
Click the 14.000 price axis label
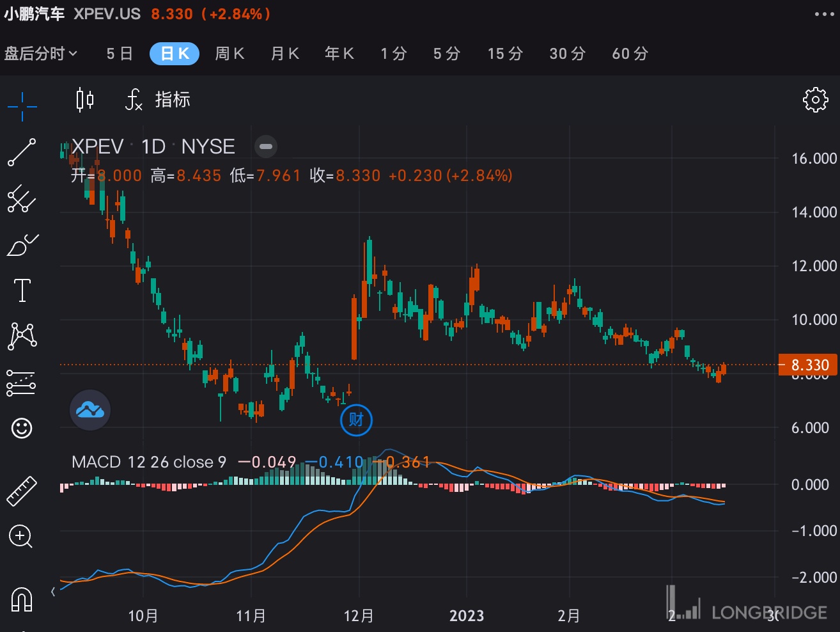814,212
